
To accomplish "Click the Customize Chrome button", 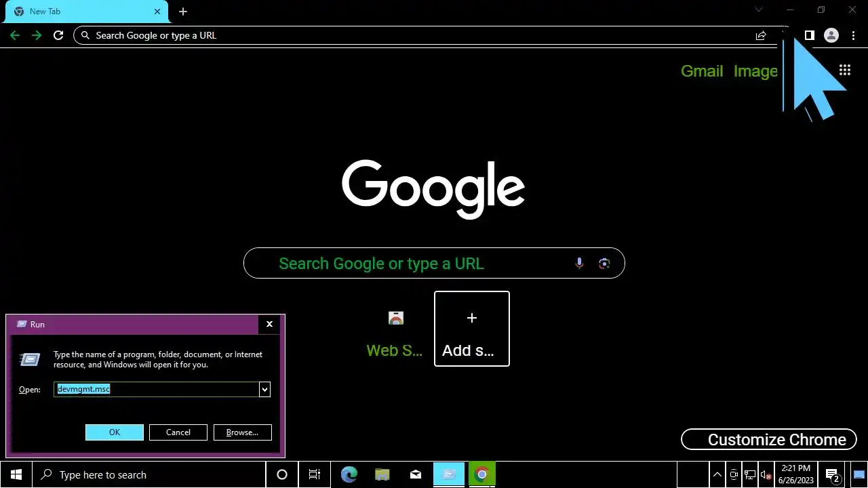I will tap(768, 439).
